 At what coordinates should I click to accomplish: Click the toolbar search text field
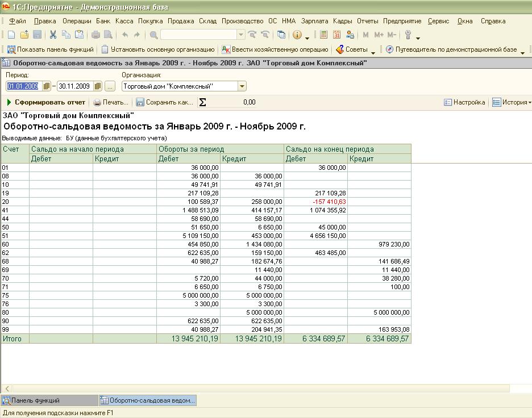[199, 35]
